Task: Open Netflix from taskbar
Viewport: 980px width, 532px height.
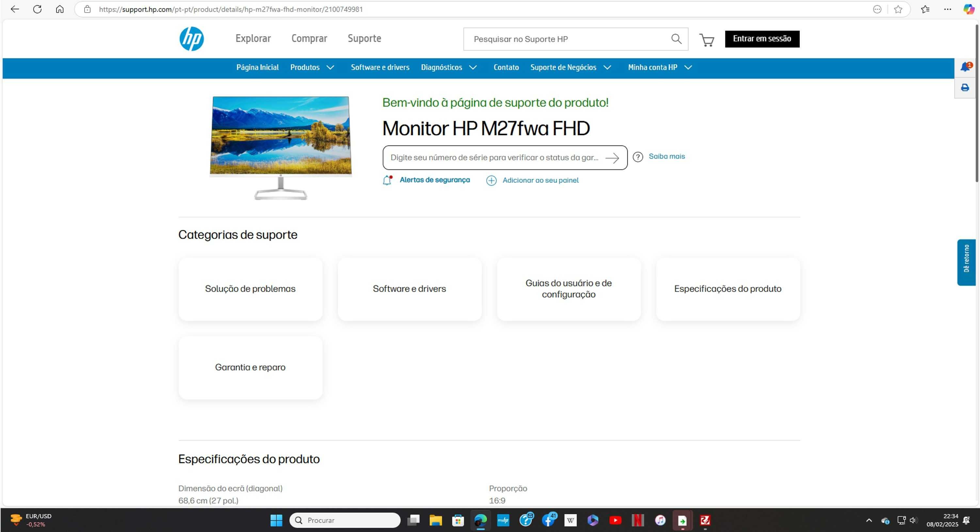Action: click(x=638, y=520)
